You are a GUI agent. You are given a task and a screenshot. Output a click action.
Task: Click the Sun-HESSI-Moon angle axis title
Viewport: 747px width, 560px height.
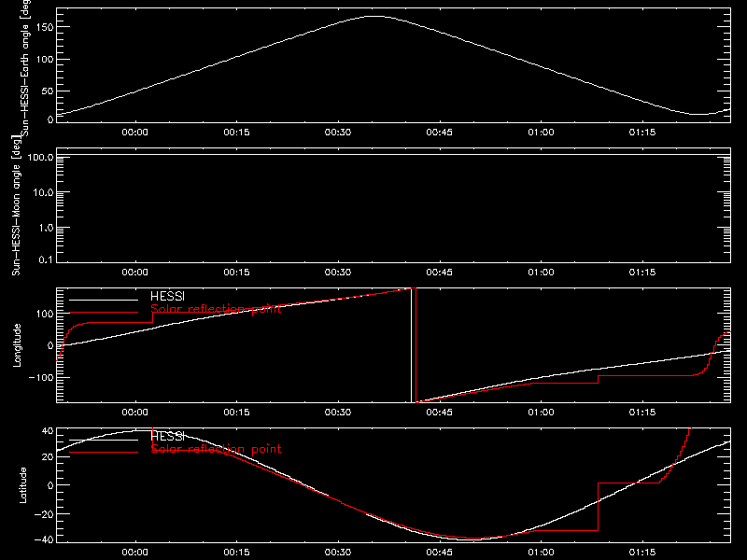pos(16,205)
